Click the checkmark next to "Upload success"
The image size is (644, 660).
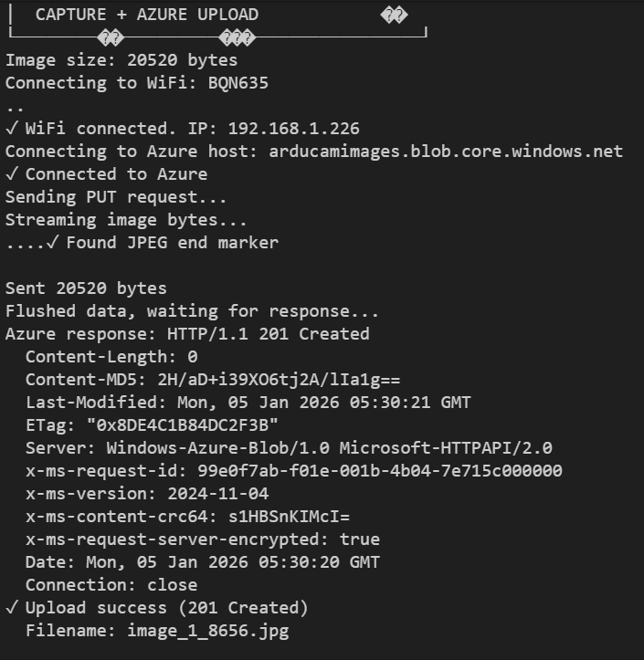[11, 608]
